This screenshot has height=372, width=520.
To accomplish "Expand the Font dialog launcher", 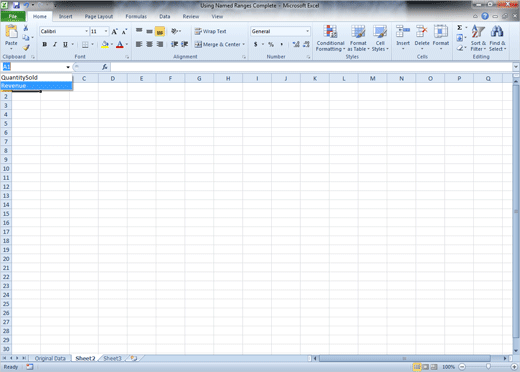I will [127, 57].
